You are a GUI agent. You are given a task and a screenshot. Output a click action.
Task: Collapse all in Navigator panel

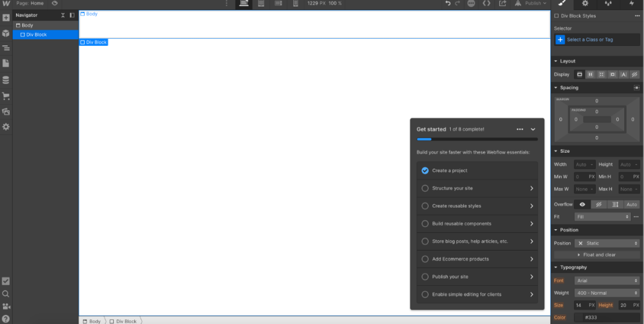(x=63, y=15)
